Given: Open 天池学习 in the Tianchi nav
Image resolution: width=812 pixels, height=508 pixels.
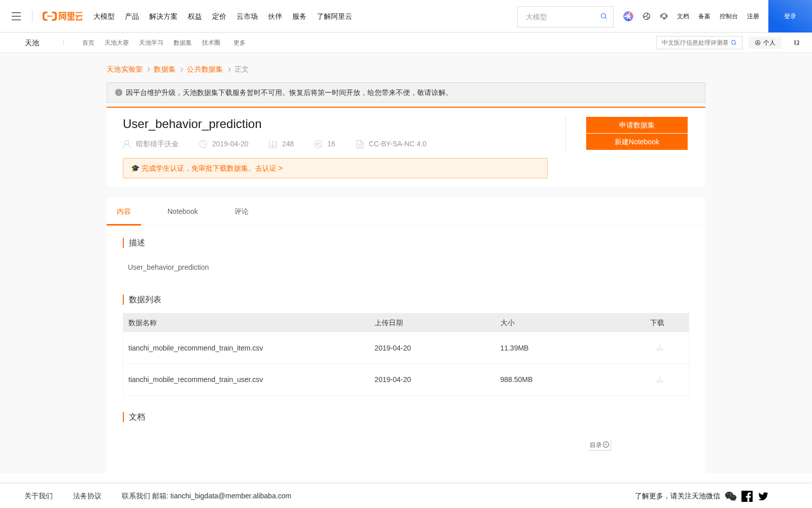Looking at the screenshot, I should pyautogui.click(x=151, y=43).
